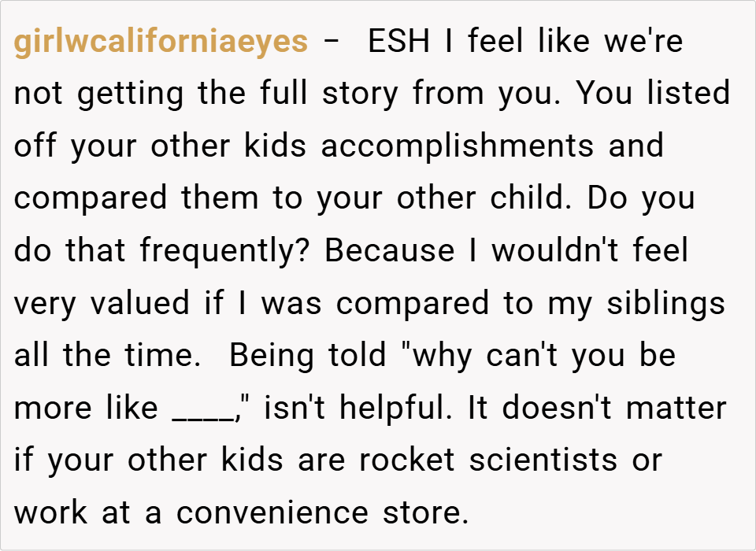Open the girlwcaliforniaeyes user profile link
Screen dimensions: 756x551
click(x=161, y=42)
